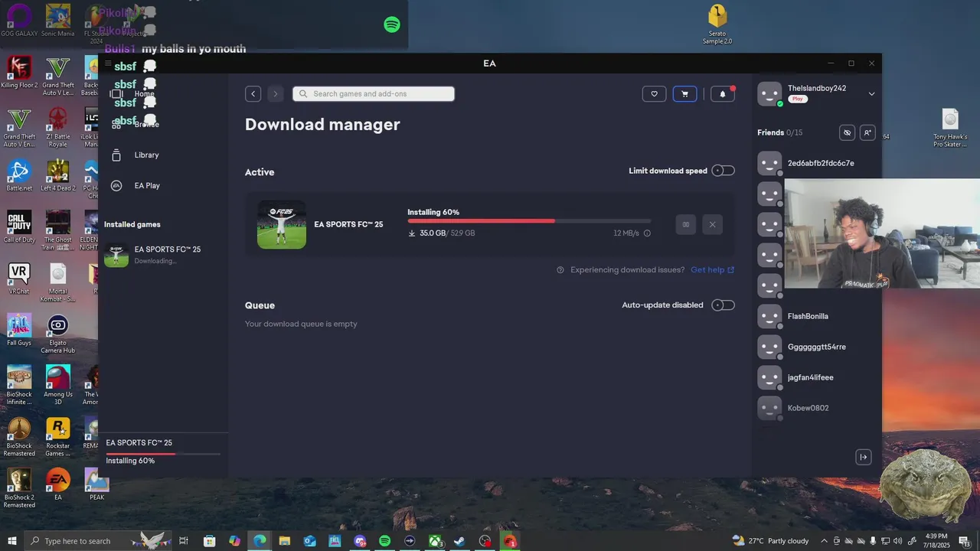Show hidden system tray icons
980x551 pixels.
point(824,541)
